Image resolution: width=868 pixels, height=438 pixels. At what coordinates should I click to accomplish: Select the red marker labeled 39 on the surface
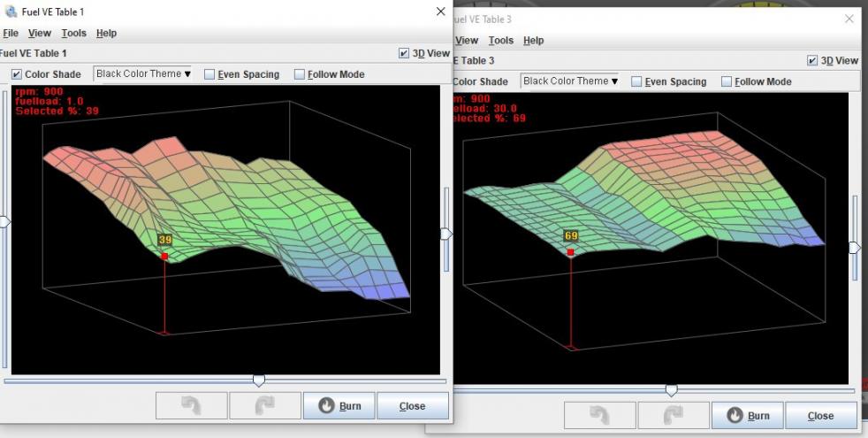(164, 257)
